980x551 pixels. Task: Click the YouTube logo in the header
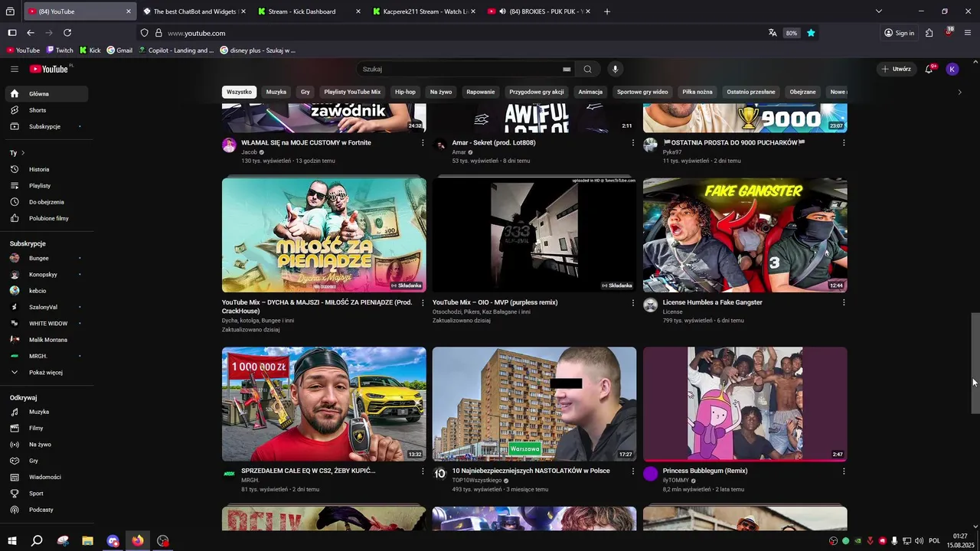(x=50, y=69)
